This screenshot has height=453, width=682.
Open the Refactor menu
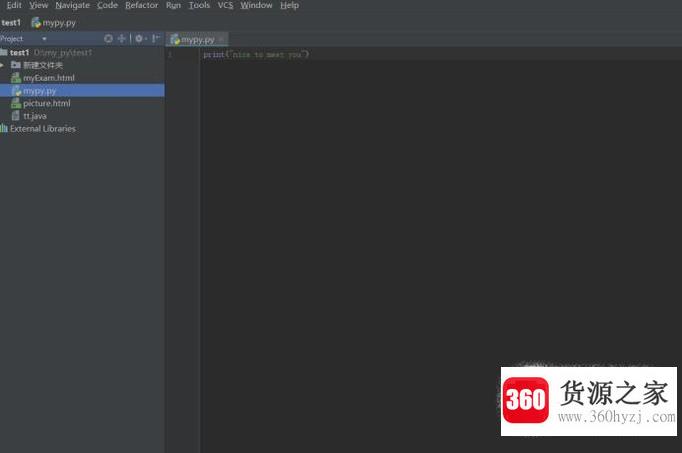[x=142, y=5]
